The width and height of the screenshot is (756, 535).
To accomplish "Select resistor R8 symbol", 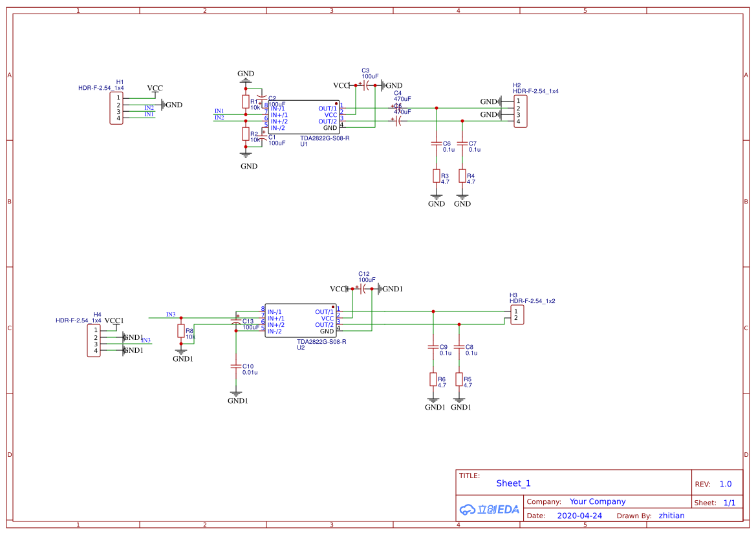I will pyautogui.click(x=181, y=331).
